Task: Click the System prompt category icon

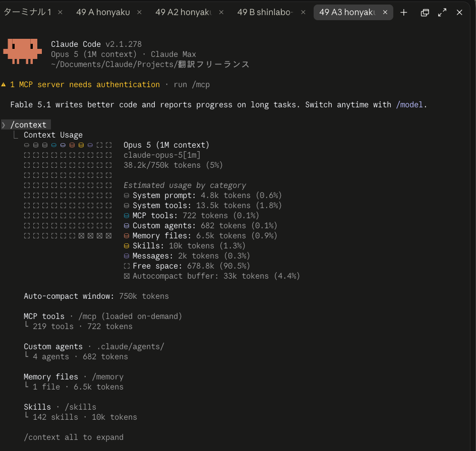Action: coord(127,196)
